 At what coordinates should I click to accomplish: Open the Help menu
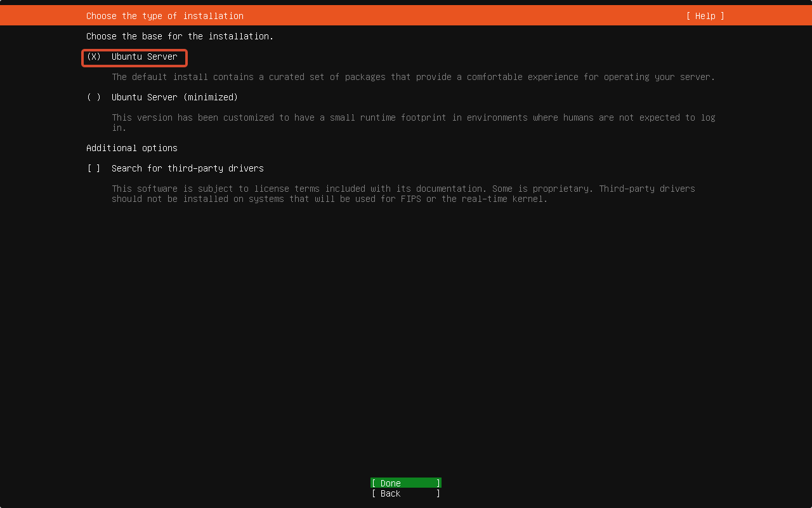[705, 16]
